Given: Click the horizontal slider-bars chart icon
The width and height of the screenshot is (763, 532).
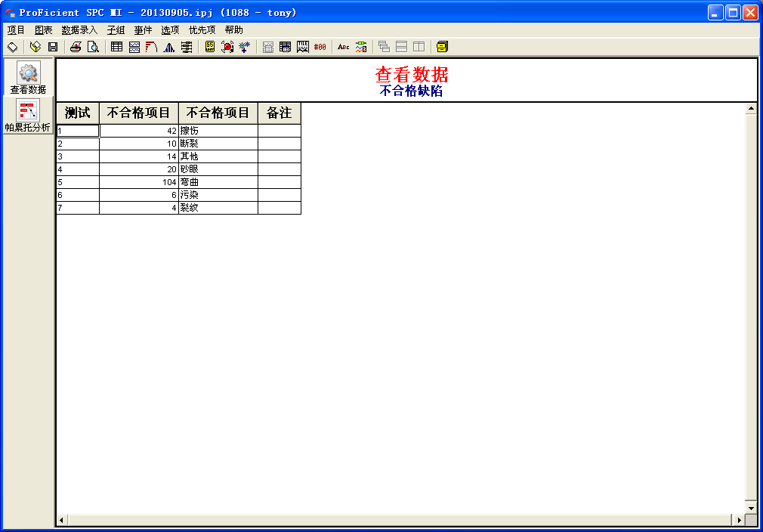Looking at the screenshot, I should [187, 47].
